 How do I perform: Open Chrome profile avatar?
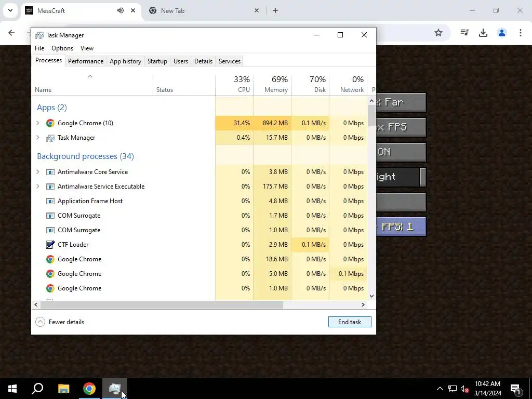click(x=502, y=33)
